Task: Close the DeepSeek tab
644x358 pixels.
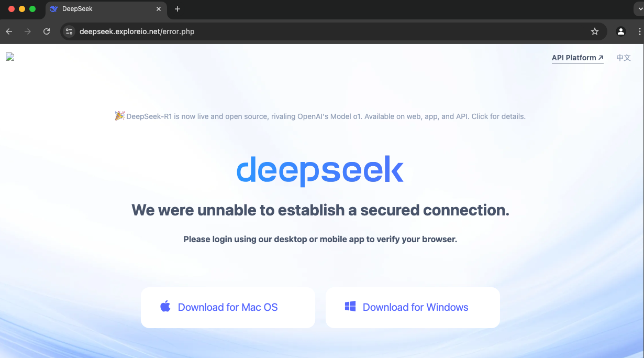Action: (x=159, y=9)
